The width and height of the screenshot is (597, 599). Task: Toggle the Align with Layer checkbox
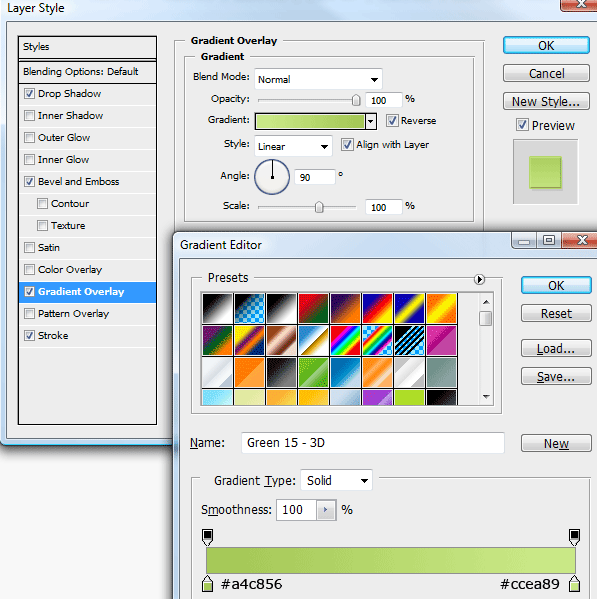(347, 145)
